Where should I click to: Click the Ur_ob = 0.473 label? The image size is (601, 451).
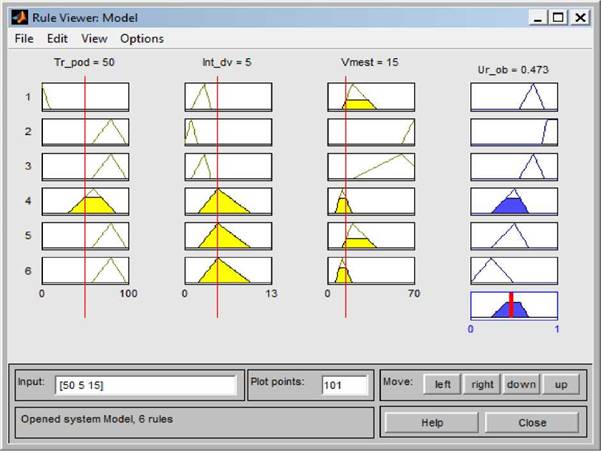pyautogui.click(x=513, y=70)
